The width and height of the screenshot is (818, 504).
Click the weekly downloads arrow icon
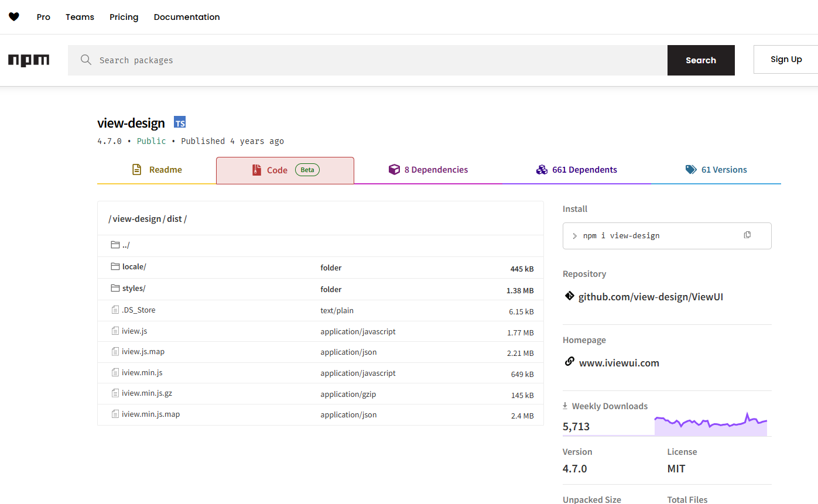click(x=565, y=406)
